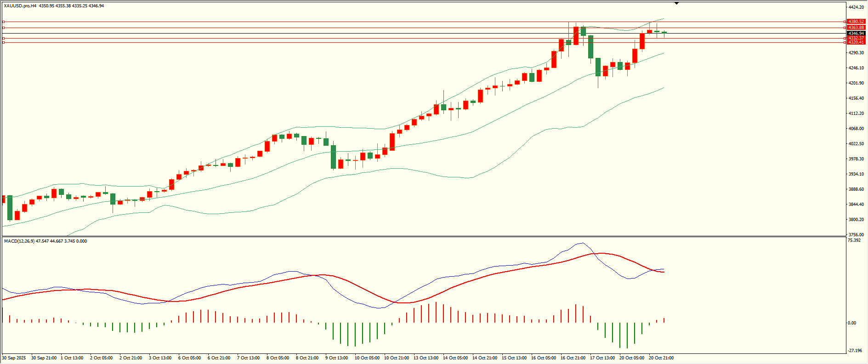
Task: Click the XAUUSD.pro,H4 chart title text
Action: point(20,6)
